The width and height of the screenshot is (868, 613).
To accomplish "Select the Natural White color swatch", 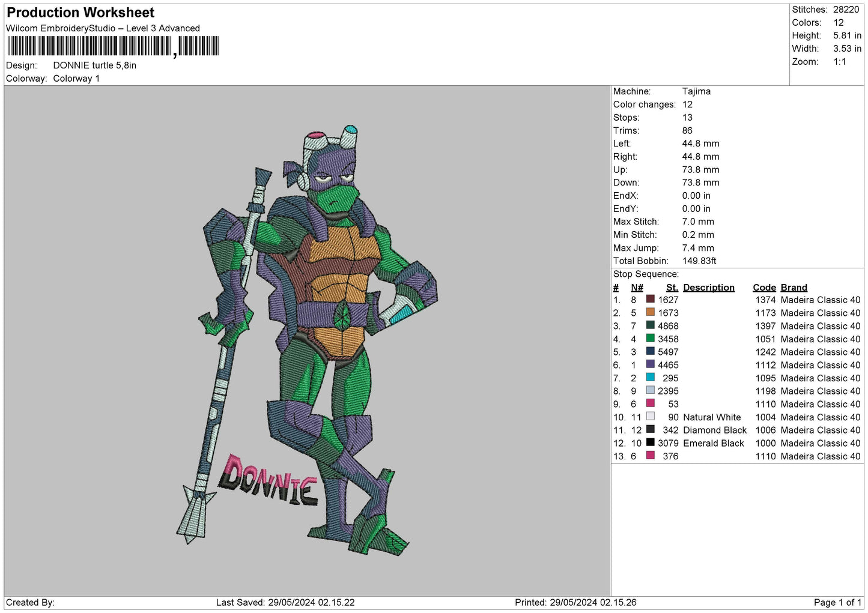I will point(650,416).
